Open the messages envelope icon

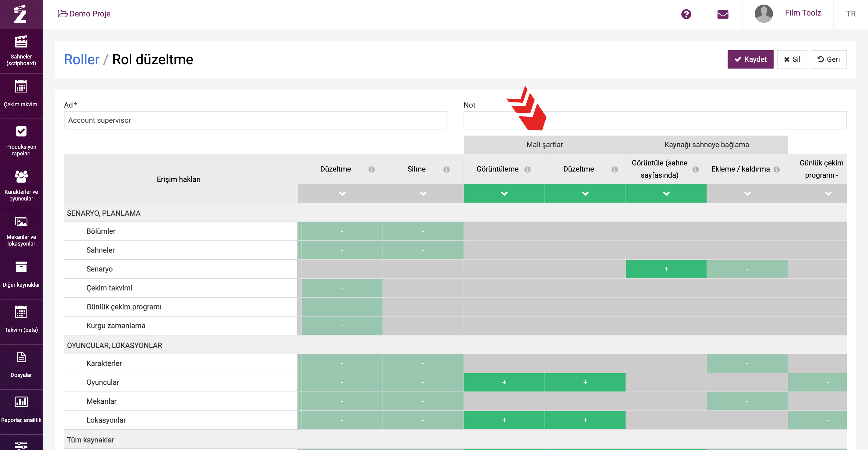723,14
